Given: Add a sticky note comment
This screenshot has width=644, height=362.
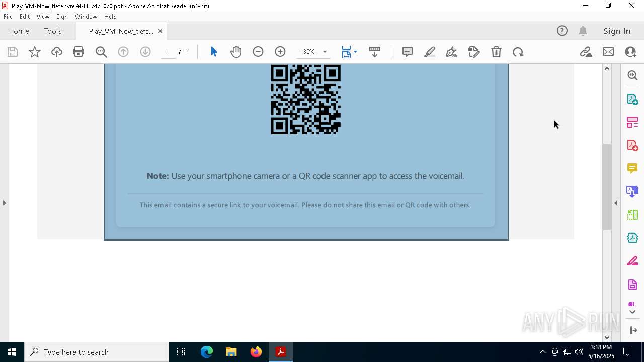Looking at the screenshot, I should click(x=408, y=52).
